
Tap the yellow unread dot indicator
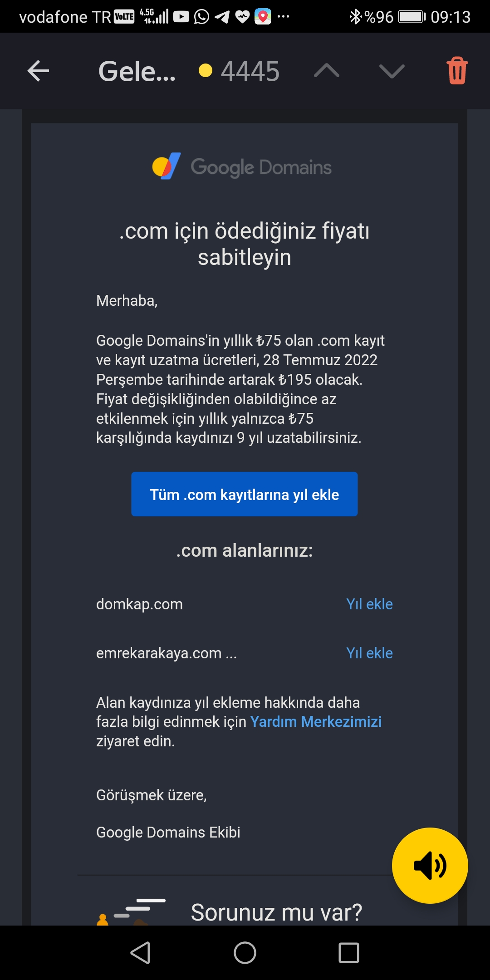click(x=206, y=70)
